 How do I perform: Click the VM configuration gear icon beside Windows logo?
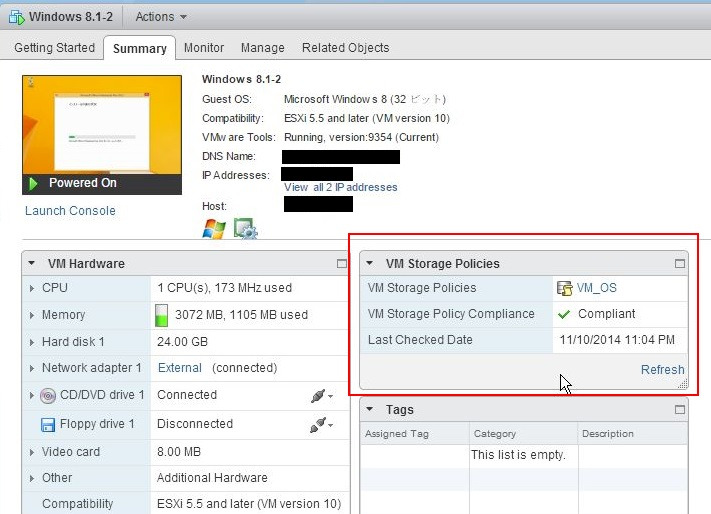[245, 228]
